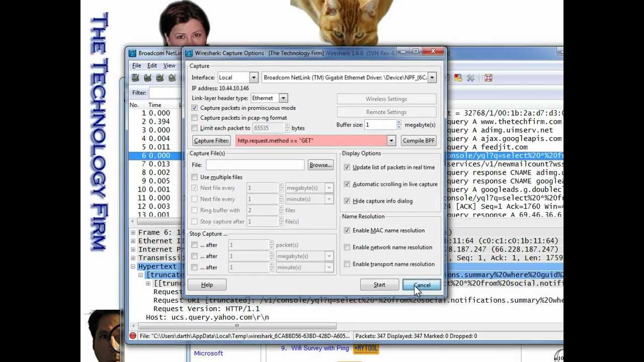644x362 pixels.
Task: Click the Capture Filter button
Action: (x=211, y=141)
